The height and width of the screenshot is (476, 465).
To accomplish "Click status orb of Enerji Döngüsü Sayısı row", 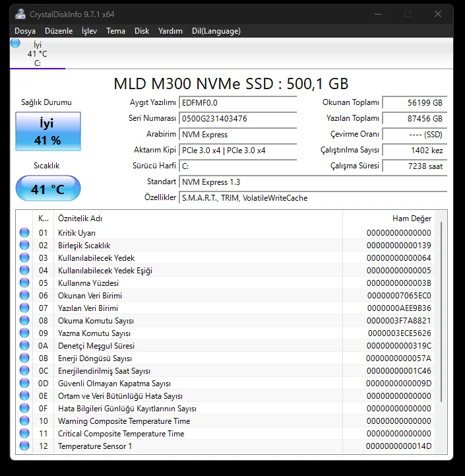I will coord(24,358).
